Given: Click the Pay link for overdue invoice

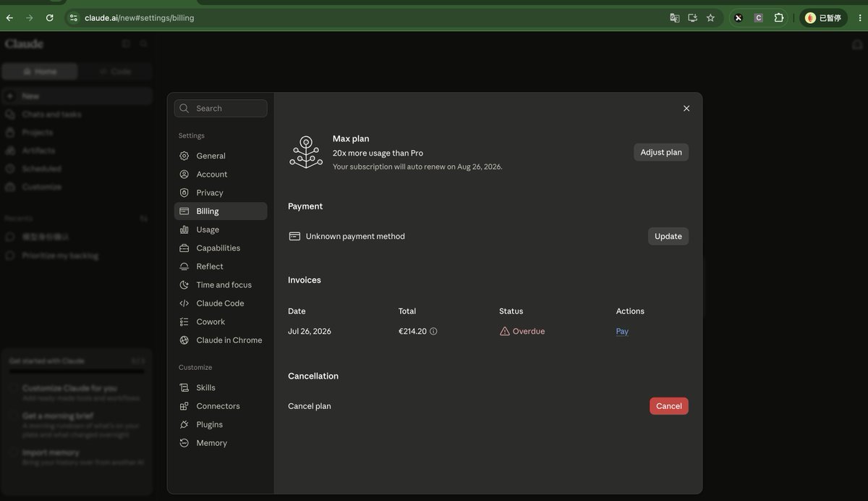Looking at the screenshot, I should pos(622,332).
